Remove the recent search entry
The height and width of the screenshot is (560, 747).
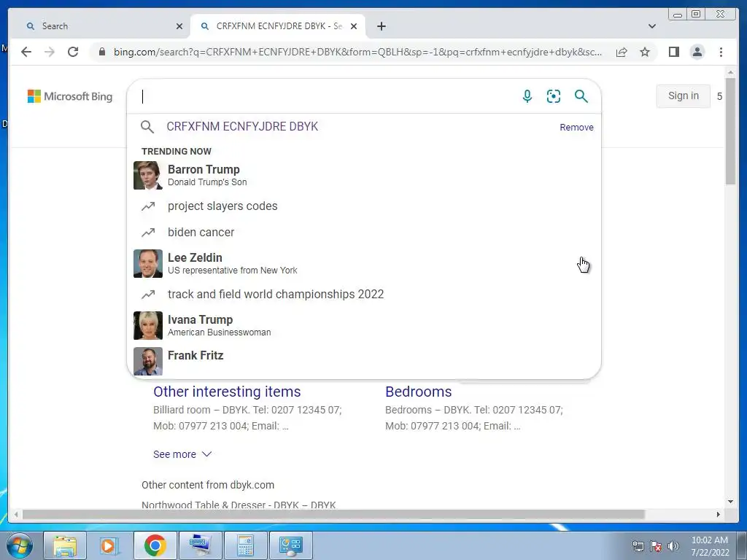[x=576, y=127]
